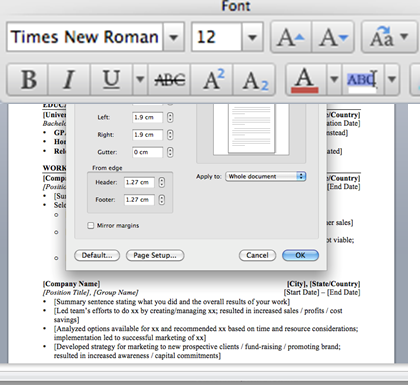Image resolution: width=420 pixels, height=385 pixels.
Task: Click Header from-edge field
Action: [x=139, y=182]
